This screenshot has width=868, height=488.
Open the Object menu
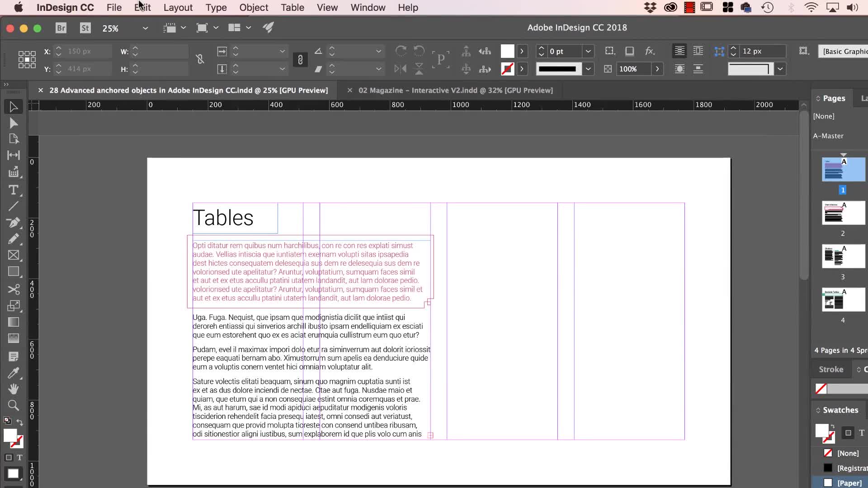pyautogui.click(x=254, y=7)
